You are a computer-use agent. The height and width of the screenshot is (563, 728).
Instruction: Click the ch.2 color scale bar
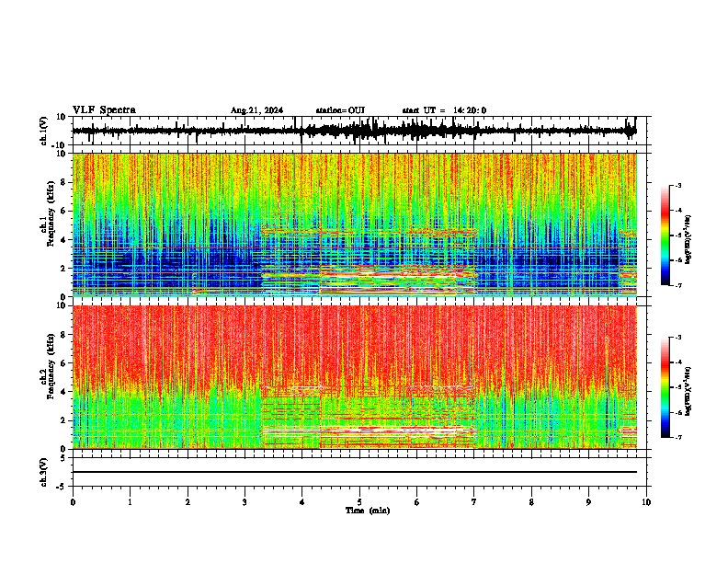tap(665, 387)
